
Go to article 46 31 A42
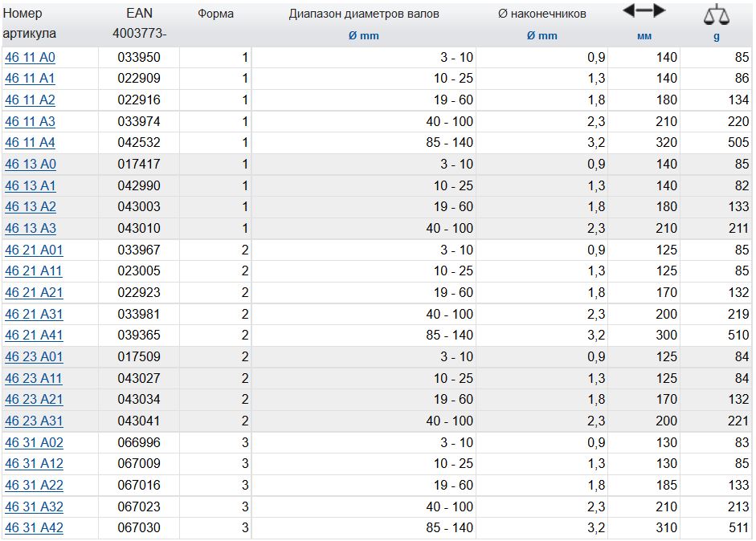34,528
